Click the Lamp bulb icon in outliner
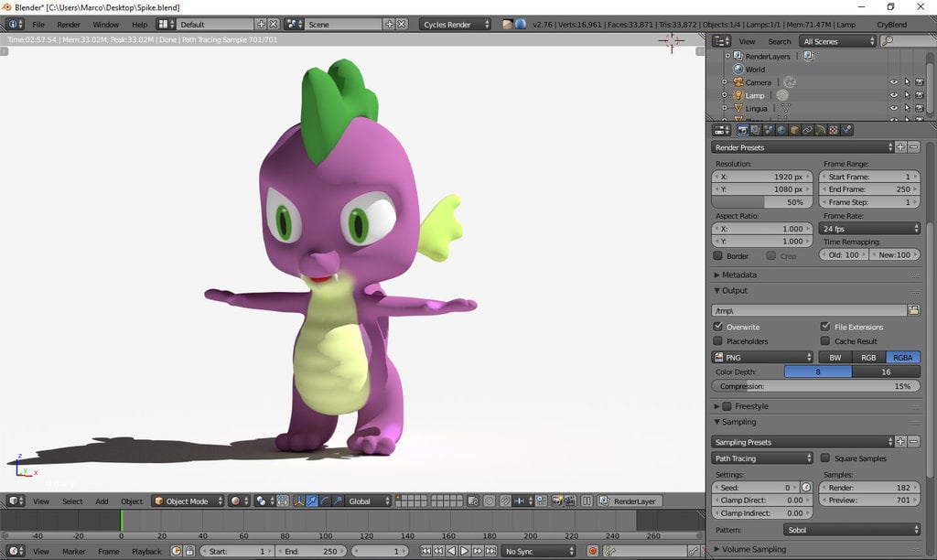The image size is (937, 560). 738,95
